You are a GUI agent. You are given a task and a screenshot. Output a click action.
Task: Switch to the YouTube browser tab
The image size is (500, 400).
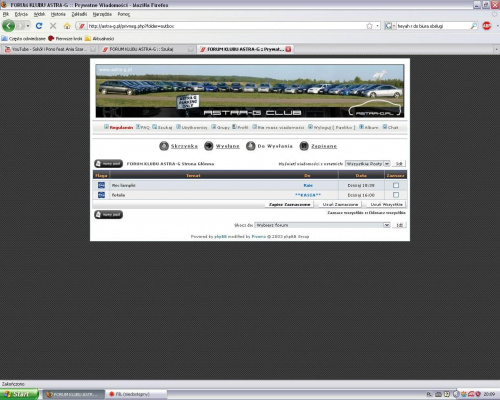(x=49, y=49)
